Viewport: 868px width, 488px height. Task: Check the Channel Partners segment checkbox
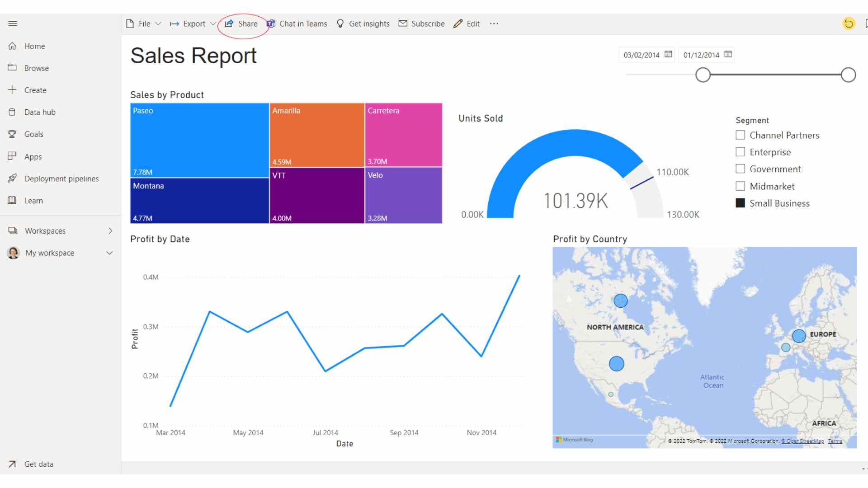(740, 135)
